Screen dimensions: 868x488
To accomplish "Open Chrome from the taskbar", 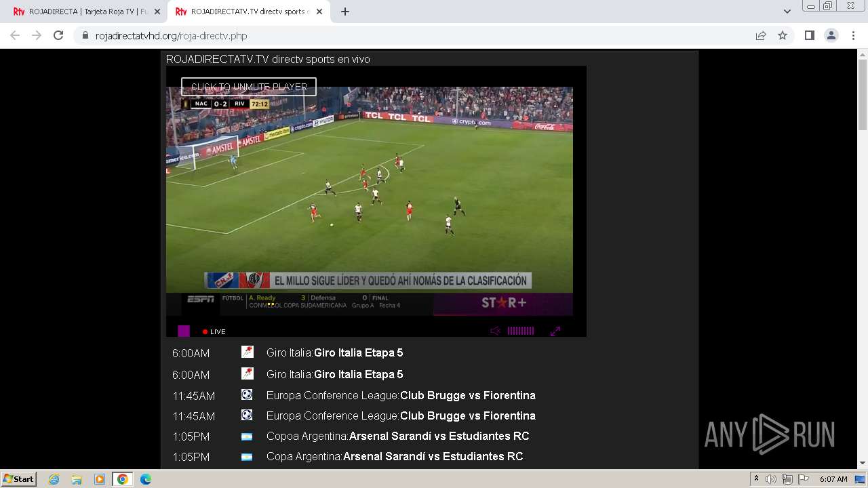I will click(123, 479).
